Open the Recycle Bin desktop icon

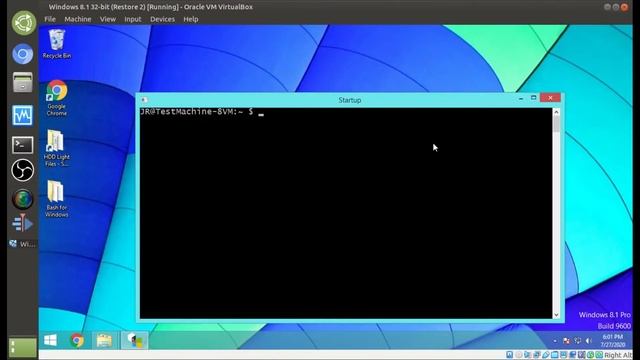coord(56,44)
